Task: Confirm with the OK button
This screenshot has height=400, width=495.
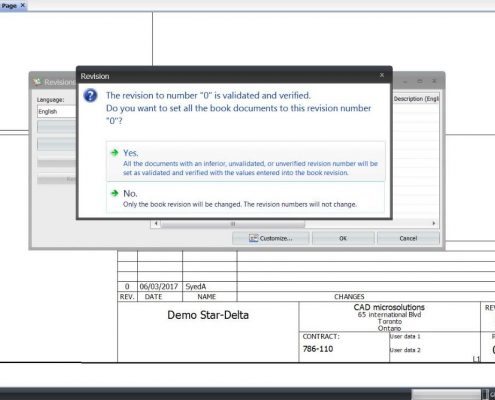Action: tap(343, 238)
